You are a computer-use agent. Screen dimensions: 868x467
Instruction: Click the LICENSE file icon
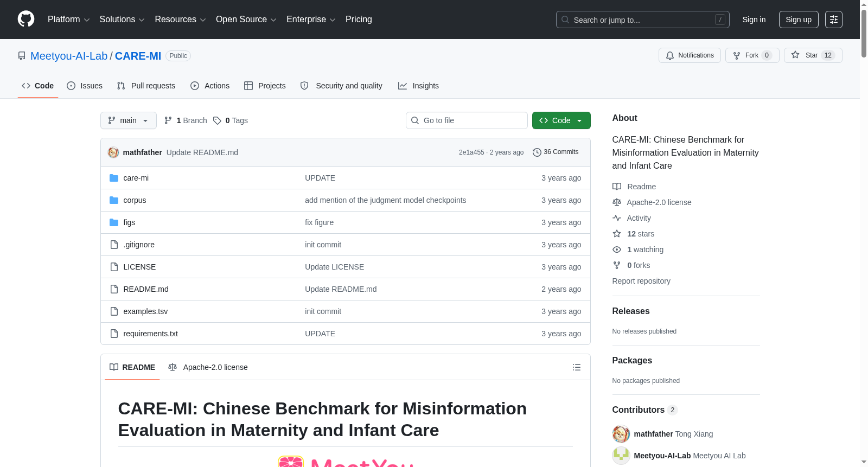click(x=114, y=267)
